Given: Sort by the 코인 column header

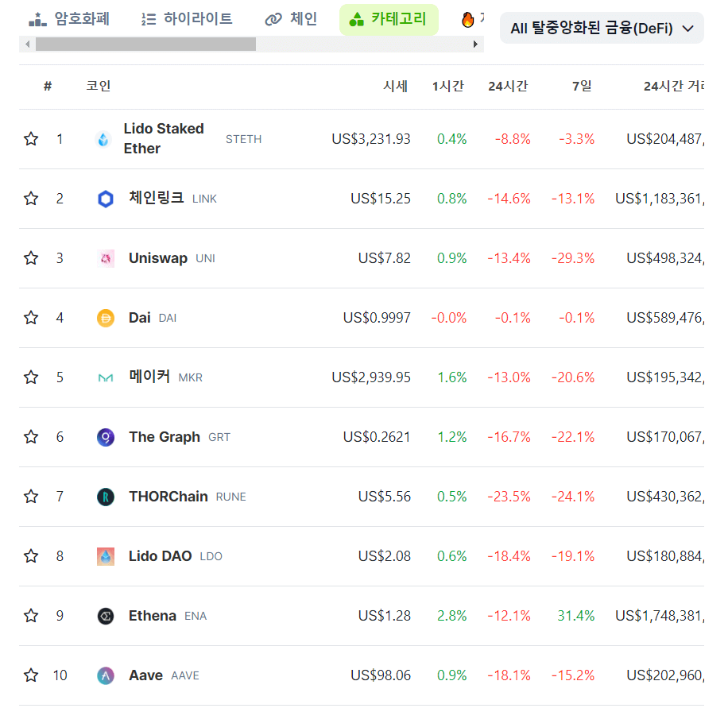Looking at the screenshot, I should coord(98,86).
